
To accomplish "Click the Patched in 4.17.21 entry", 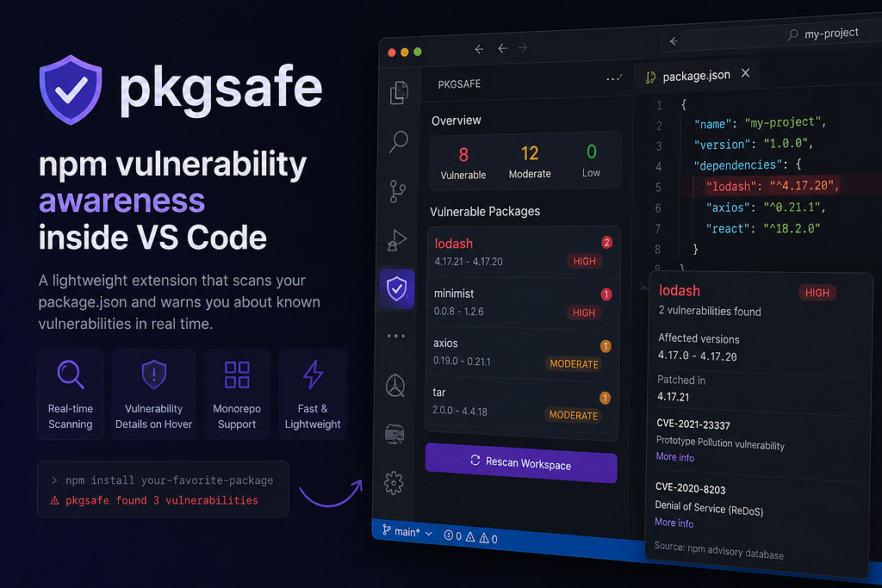I will coord(681,388).
